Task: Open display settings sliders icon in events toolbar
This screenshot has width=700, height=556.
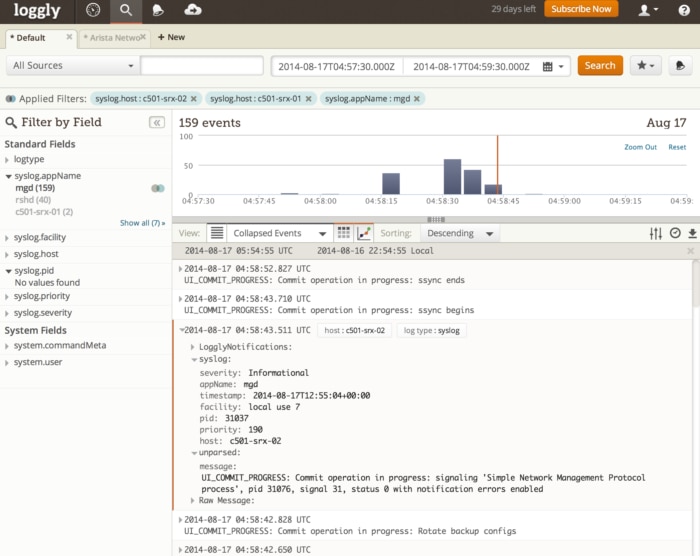Action: (x=656, y=233)
